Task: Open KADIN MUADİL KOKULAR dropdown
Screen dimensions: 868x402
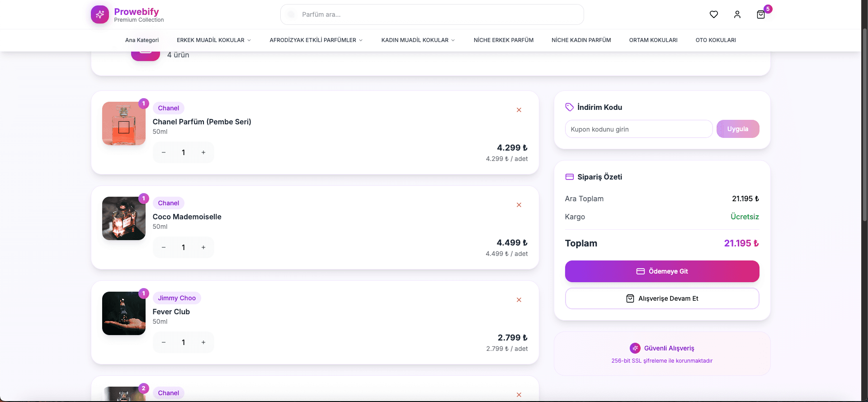Action: point(418,40)
